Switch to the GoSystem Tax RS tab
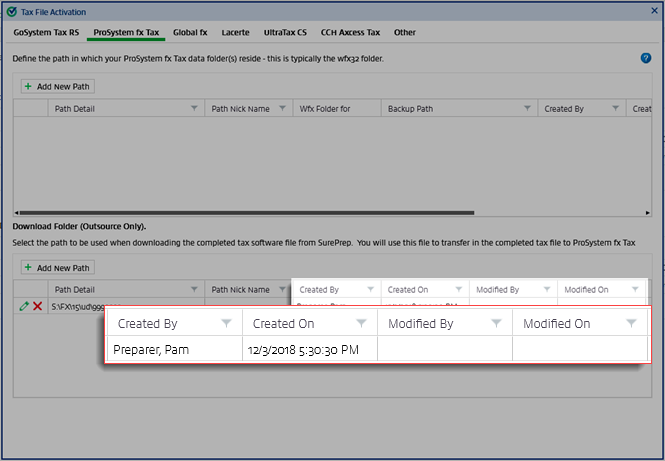The image size is (665, 461). [46, 33]
